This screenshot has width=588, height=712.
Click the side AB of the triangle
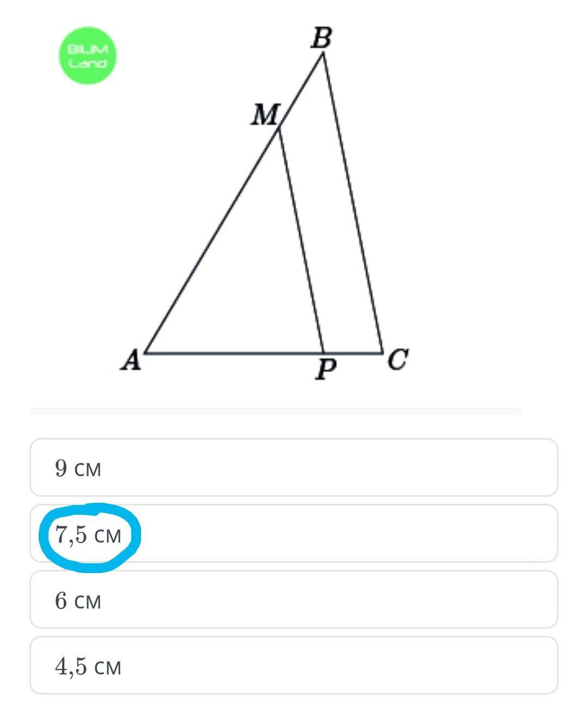pyautogui.click(x=234, y=204)
